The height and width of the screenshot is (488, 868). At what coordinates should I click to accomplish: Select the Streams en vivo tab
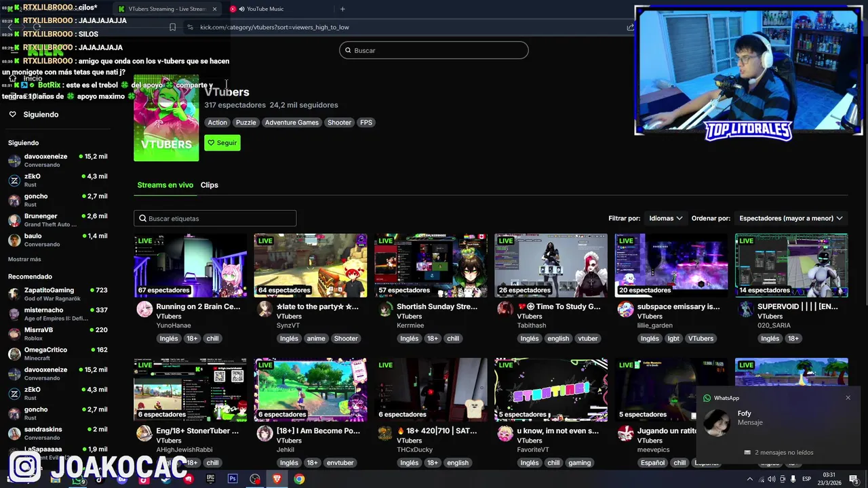pyautogui.click(x=165, y=185)
